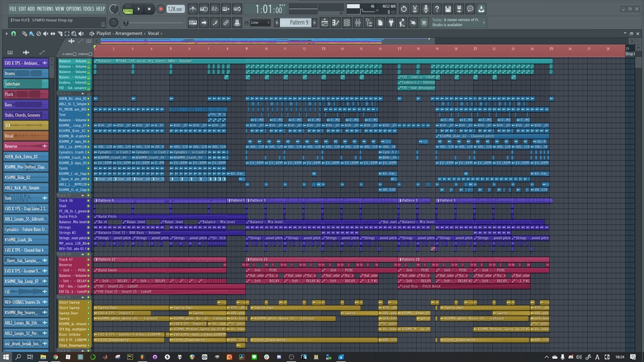Click the newer version of FL Studio notice

click(x=458, y=23)
